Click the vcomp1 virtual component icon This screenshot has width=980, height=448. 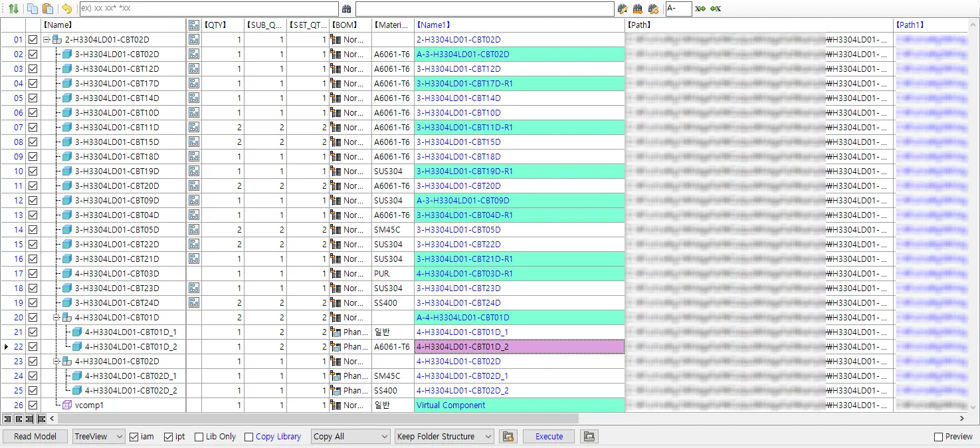point(66,405)
